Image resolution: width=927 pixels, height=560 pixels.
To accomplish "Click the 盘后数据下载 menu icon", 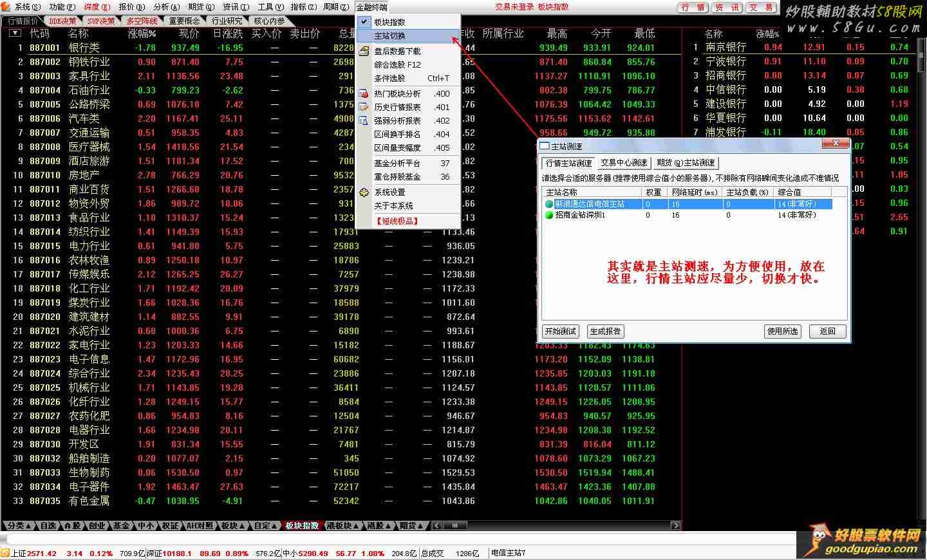I will click(x=364, y=51).
